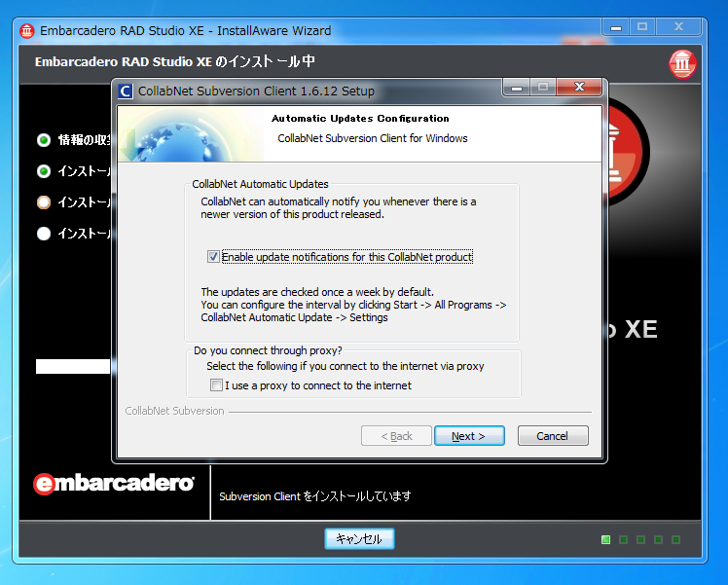Minimize the InstallAware Wizard window
The height and width of the screenshot is (585, 728).
point(616,27)
